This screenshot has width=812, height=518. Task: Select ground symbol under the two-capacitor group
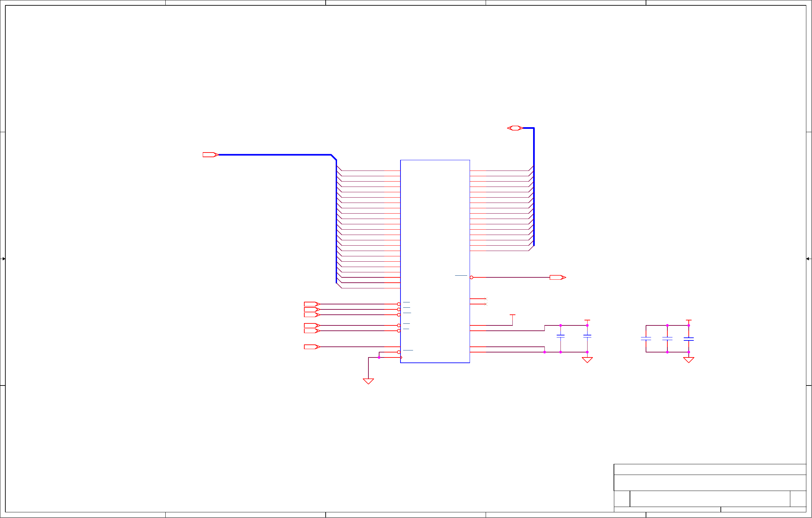[588, 360]
